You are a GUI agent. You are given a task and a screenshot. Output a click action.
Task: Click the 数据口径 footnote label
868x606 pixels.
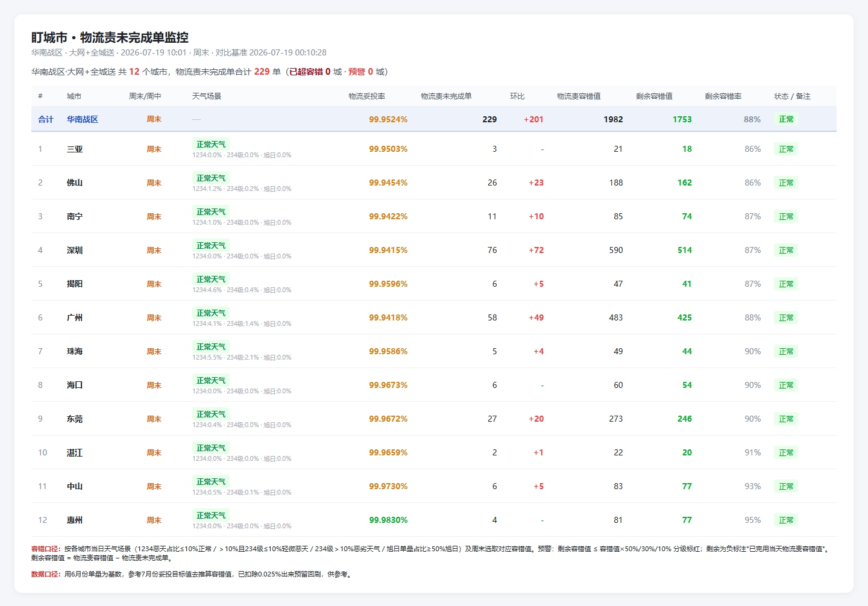[46, 574]
